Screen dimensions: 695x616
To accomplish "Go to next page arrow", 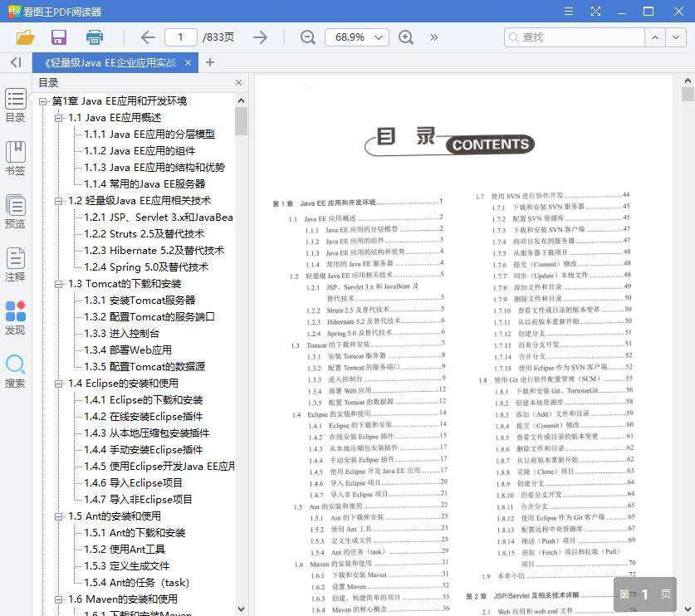I will click(x=260, y=37).
